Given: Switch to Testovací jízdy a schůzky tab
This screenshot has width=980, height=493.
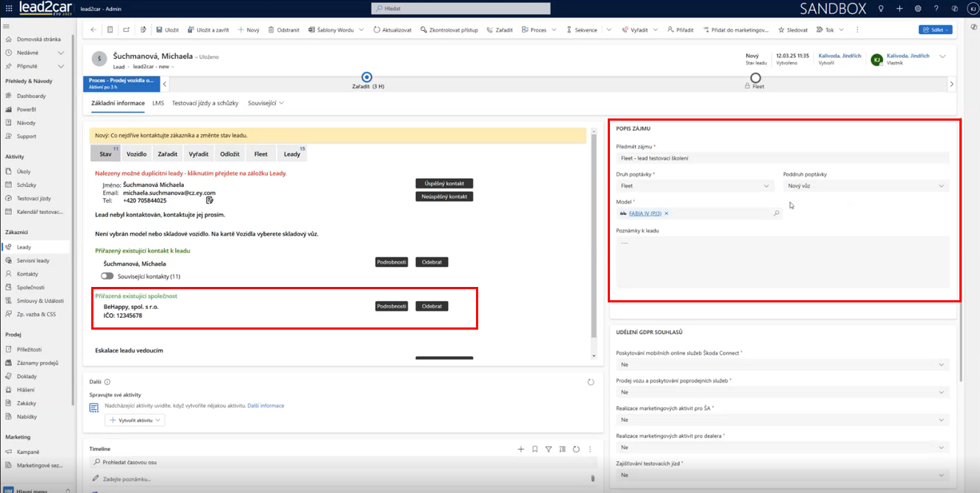Looking at the screenshot, I should [205, 103].
